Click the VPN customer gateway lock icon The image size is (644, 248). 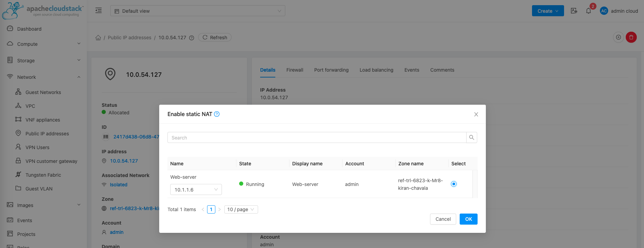pyautogui.click(x=18, y=161)
